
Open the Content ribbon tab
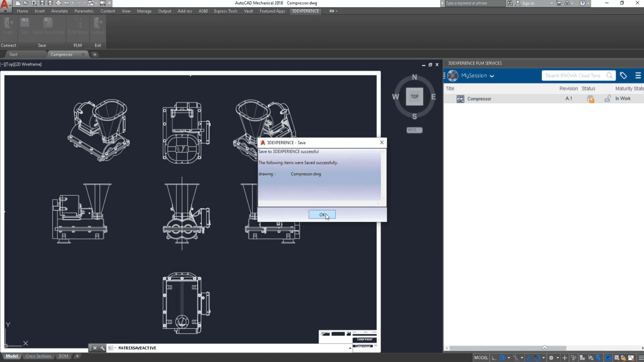tap(108, 11)
